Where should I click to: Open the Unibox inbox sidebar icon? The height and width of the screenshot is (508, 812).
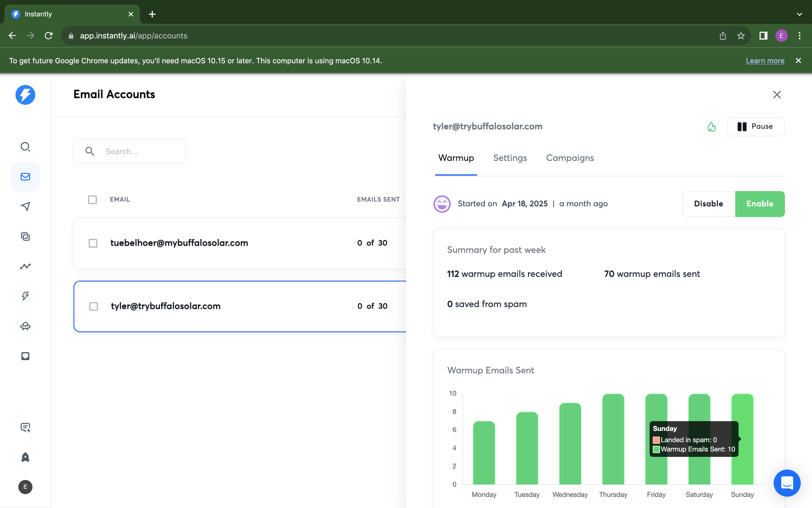click(25, 356)
